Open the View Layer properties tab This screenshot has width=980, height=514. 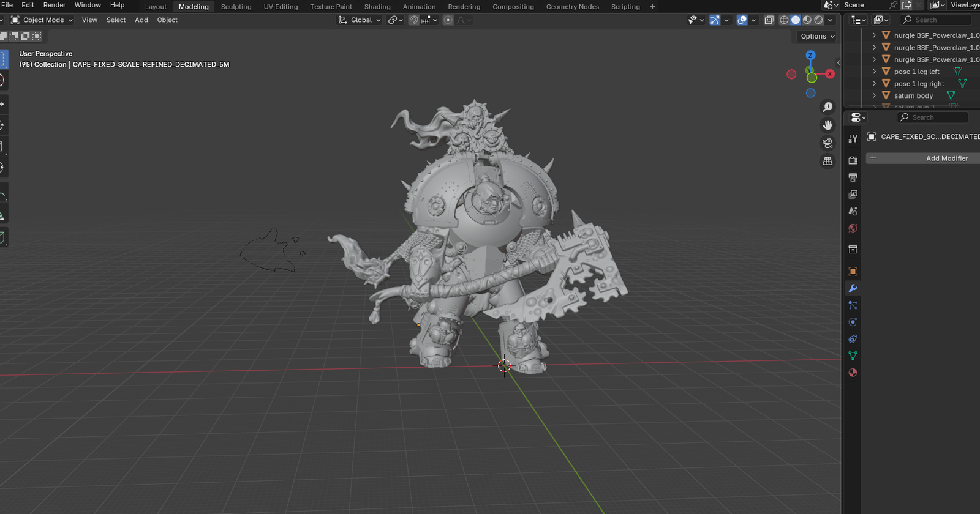point(853,194)
